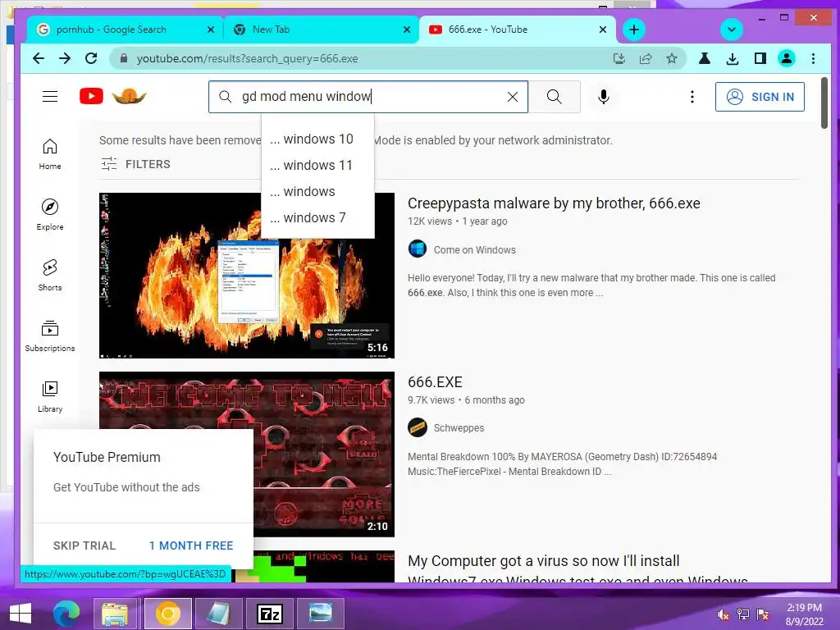This screenshot has height=630, width=840.
Task: Choose the plain 'windows' suggestion
Action: 317,191
